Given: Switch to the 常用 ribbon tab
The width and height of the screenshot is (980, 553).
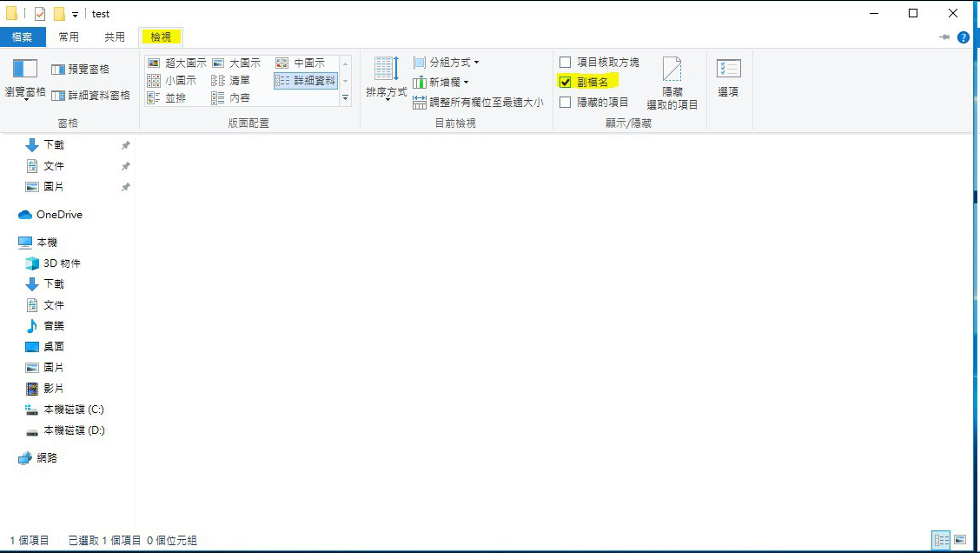Looking at the screenshot, I should point(69,37).
